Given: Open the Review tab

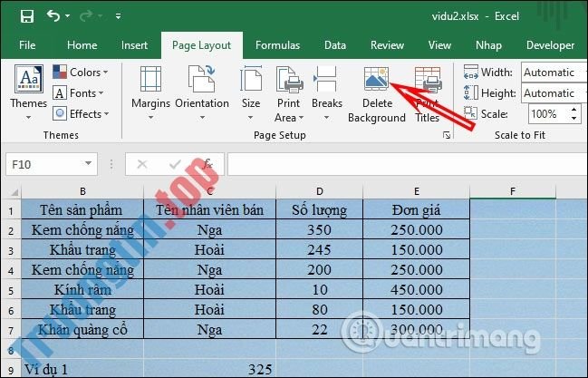Looking at the screenshot, I should click(x=387, y=45).
